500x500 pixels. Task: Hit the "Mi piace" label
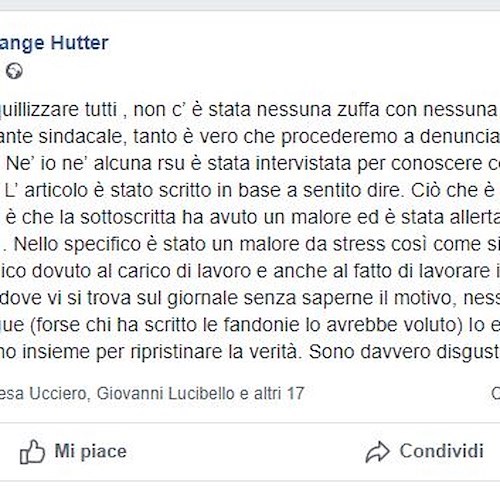[x=90, y=451]
